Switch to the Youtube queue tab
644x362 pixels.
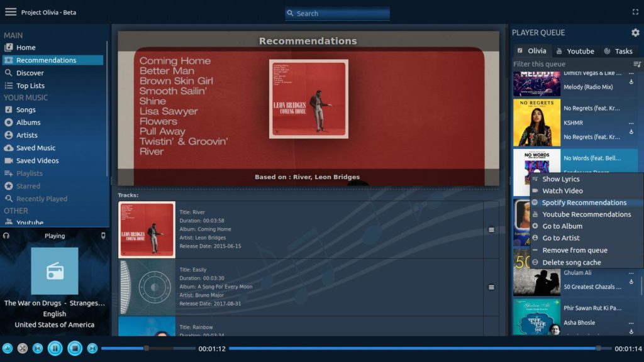click(x=575, y=51)
